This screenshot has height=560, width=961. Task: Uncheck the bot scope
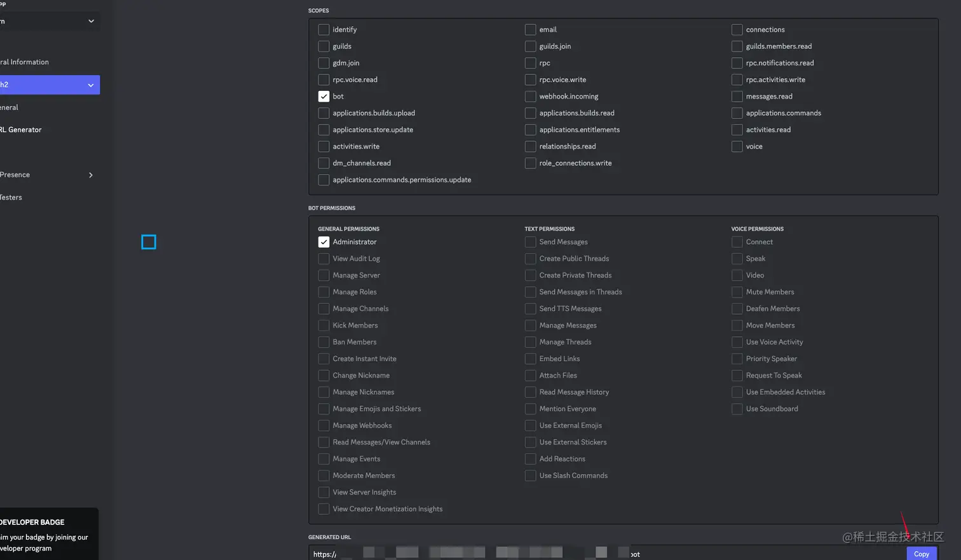click(x=324, y=97)
